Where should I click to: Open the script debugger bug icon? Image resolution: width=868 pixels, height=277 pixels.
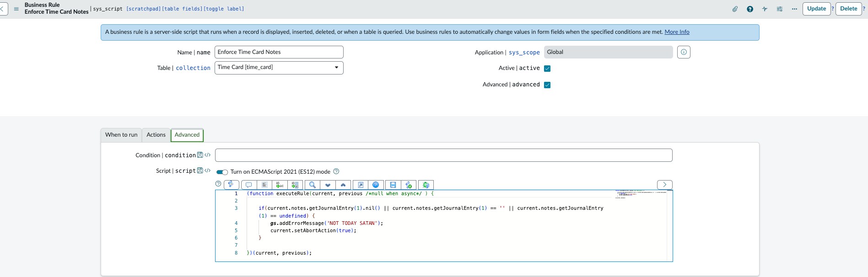tap(426, 185)
